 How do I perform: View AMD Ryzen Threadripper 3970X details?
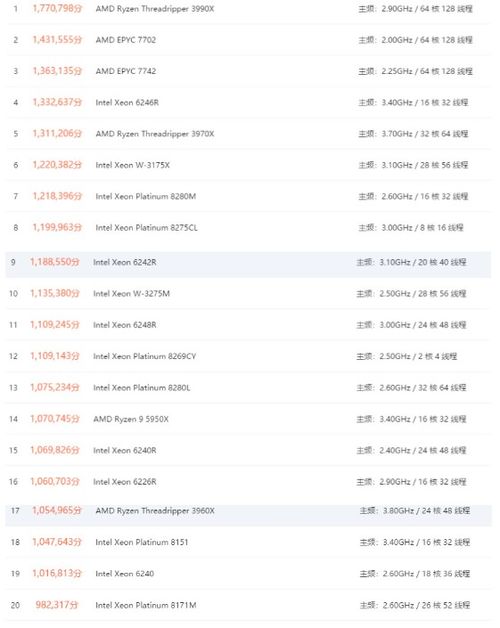155,134
